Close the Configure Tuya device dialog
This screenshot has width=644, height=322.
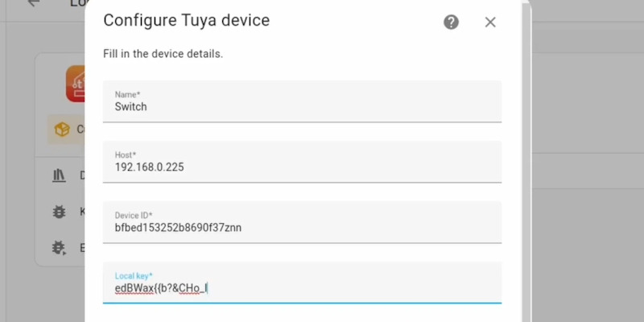pyautogui.click(x=490, y=22)
